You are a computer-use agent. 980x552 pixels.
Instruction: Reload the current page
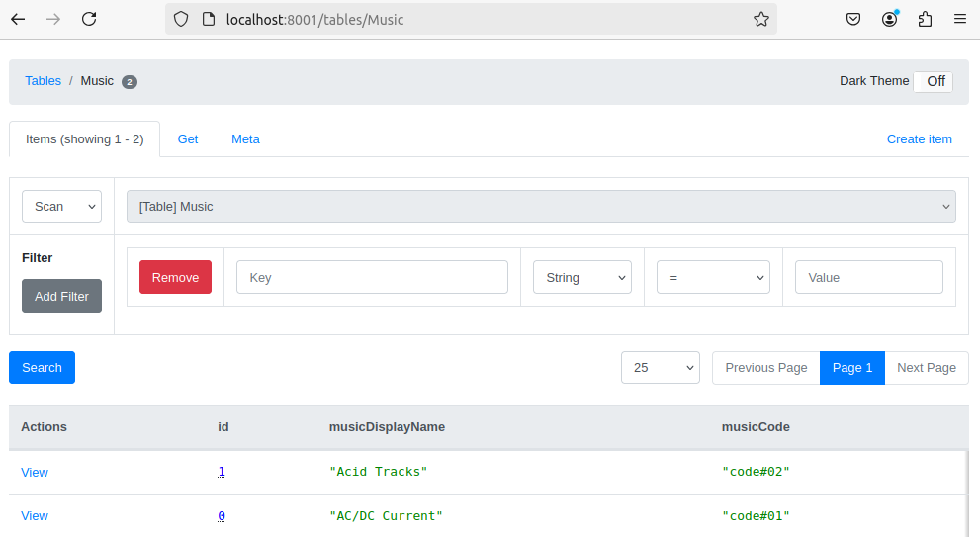[x=89, y=20]
